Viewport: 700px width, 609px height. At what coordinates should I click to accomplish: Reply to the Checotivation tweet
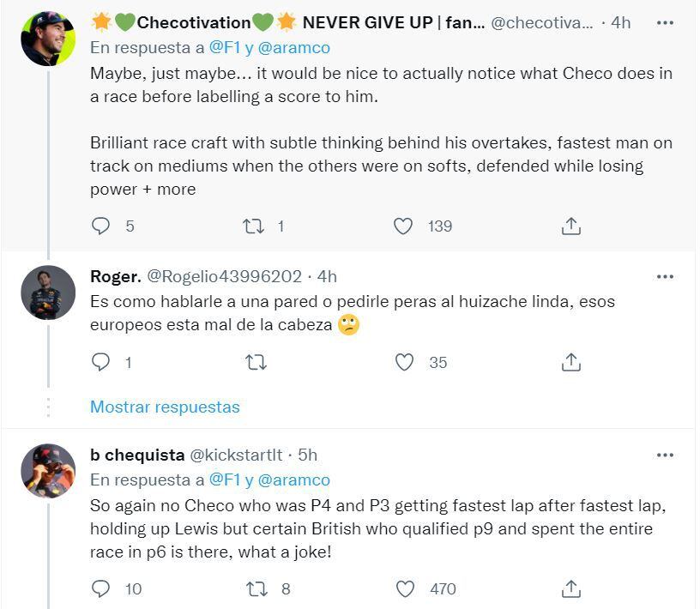101,226
